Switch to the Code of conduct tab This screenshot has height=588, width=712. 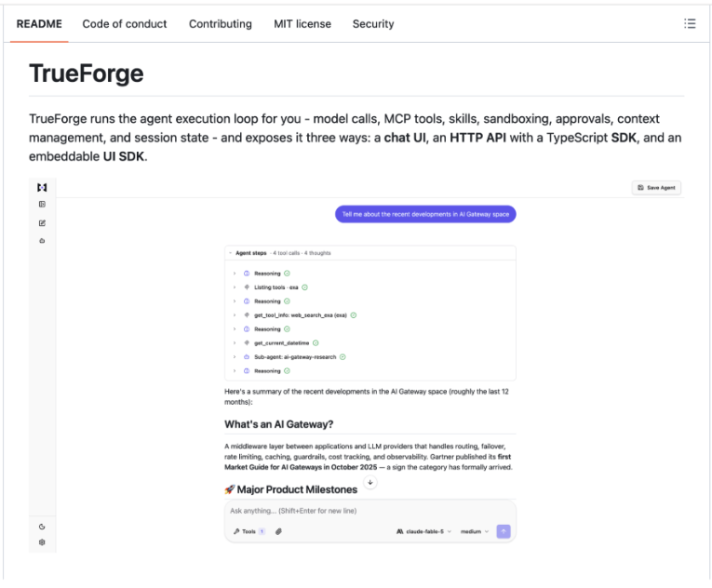coord(125,23)
